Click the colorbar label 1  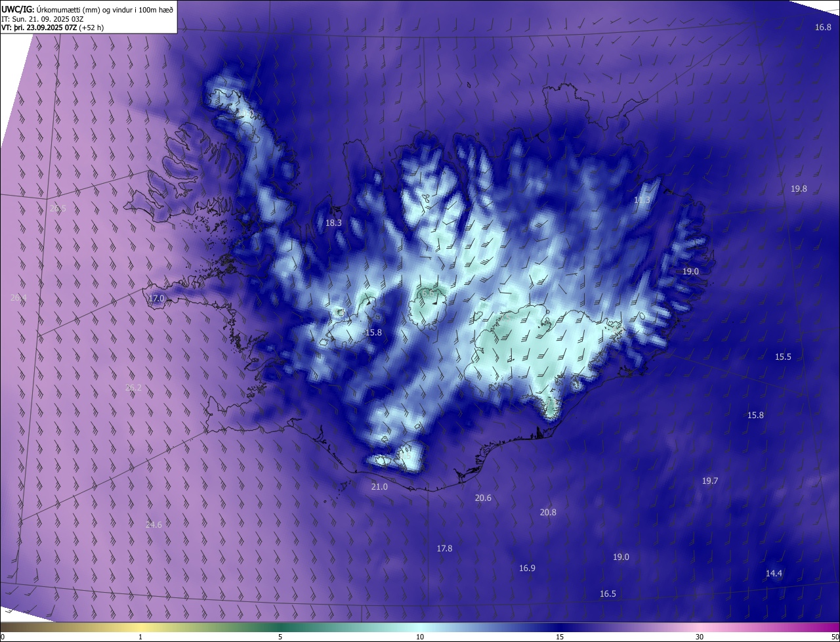coord(140,637)
